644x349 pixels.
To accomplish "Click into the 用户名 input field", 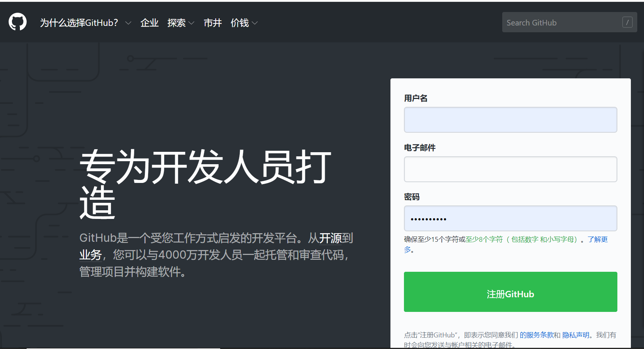I will coord(510,120).
